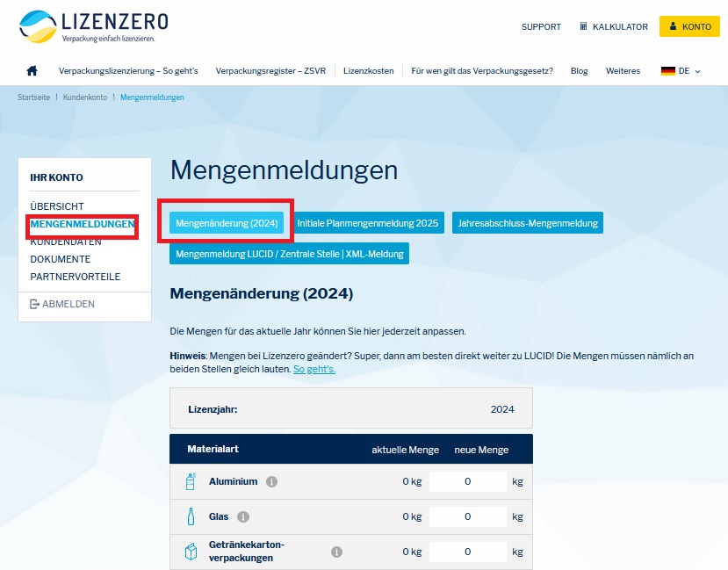Click the Mengenmeldungen page heading
The image size is (728, 570).
click(x=285, y=170)
